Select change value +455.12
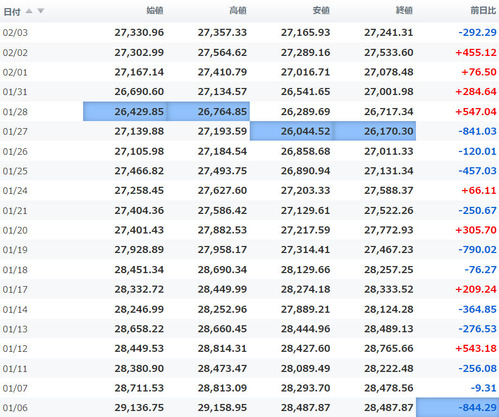 point(476,52)
